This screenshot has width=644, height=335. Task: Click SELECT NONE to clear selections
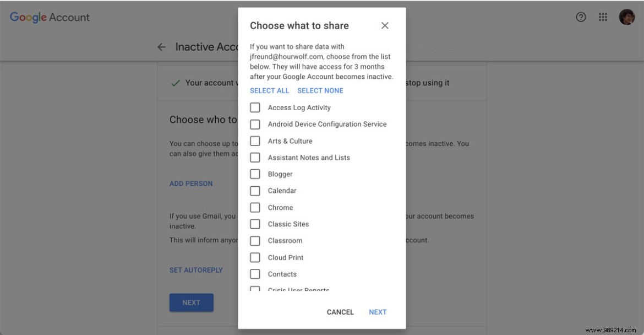tap(320, 90)
